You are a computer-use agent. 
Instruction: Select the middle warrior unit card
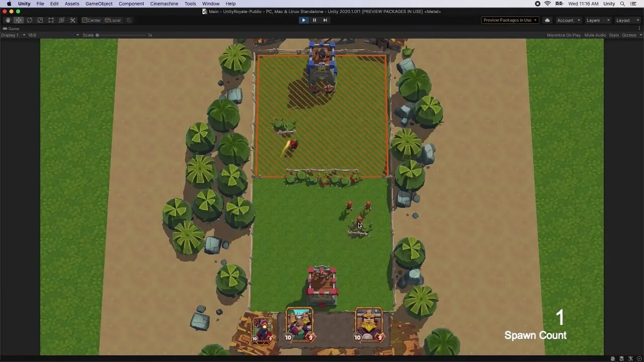tap(300, 325)
